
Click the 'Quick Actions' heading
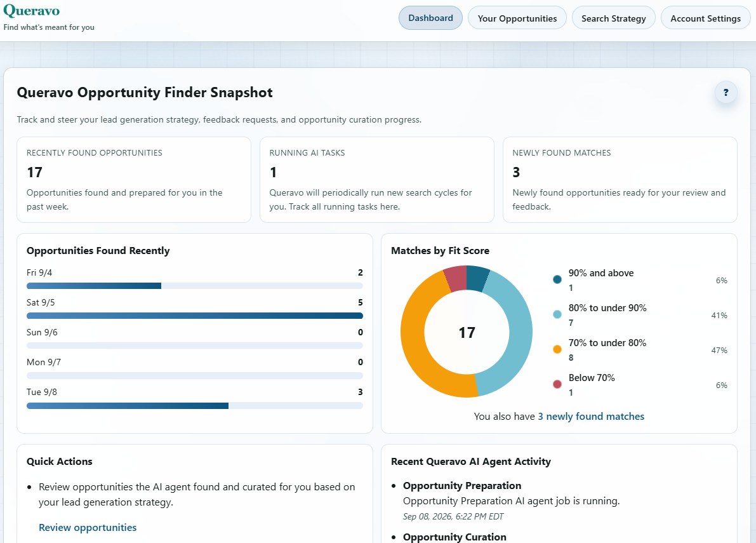pos(59,462)
